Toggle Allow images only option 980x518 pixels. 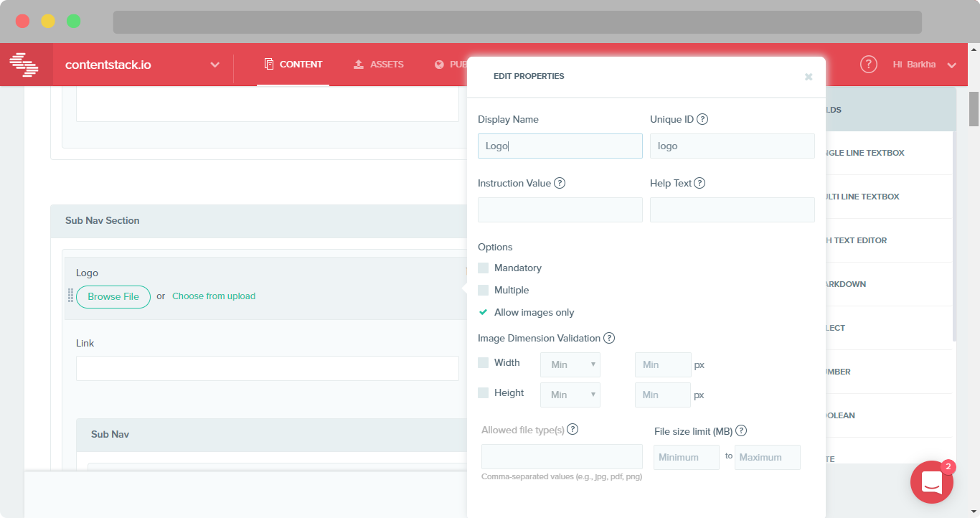click(x=484, y=312)
